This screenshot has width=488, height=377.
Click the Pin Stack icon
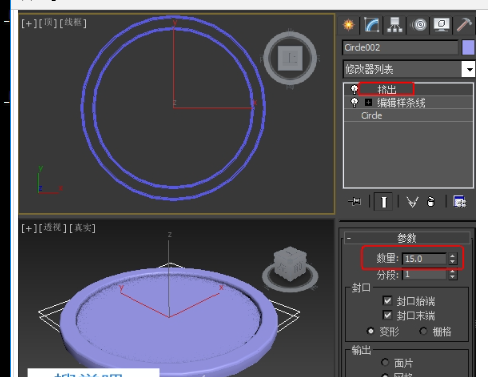point(354,201)
